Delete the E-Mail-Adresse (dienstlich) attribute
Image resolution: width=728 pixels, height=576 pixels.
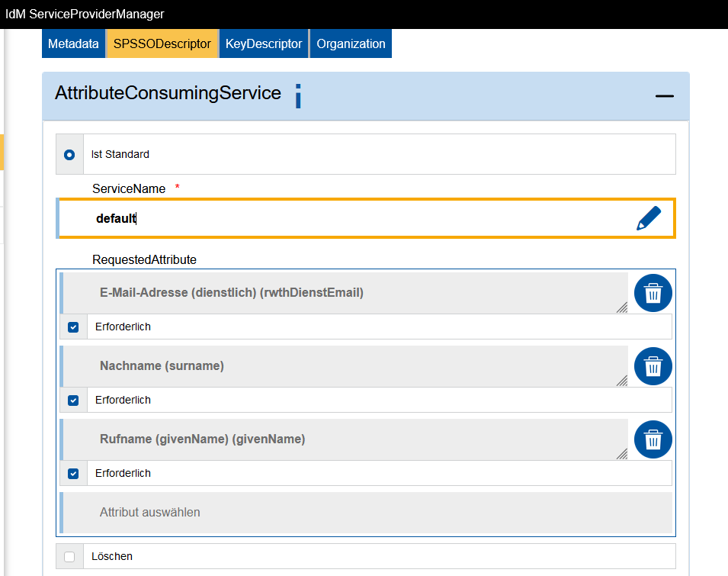coord(653,293)
